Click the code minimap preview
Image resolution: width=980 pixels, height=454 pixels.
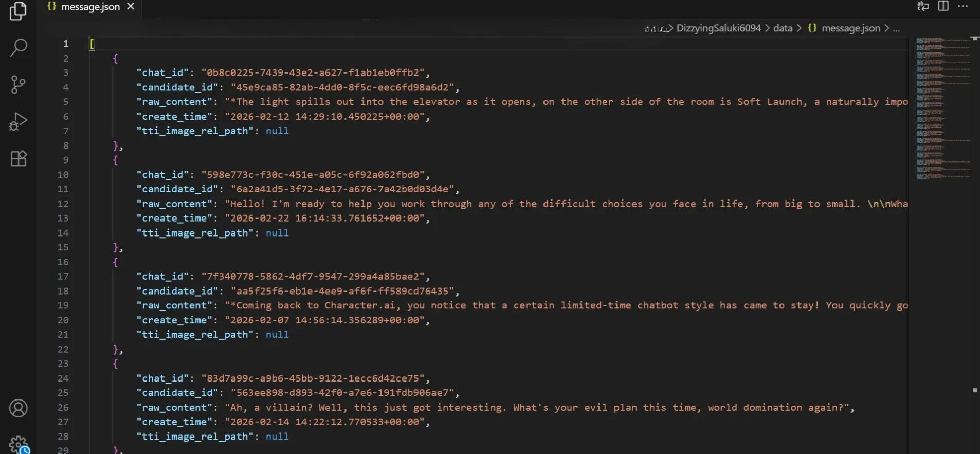(942, 108)
